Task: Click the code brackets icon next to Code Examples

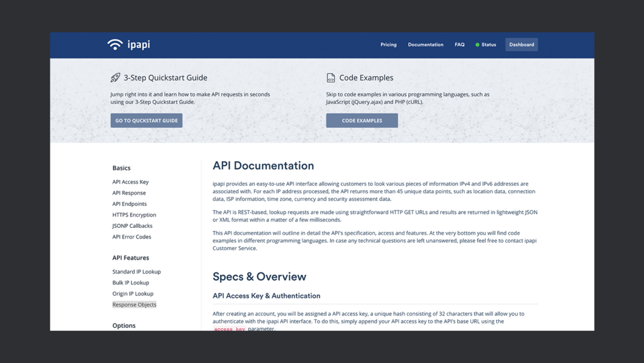Action: click(331, 77)
